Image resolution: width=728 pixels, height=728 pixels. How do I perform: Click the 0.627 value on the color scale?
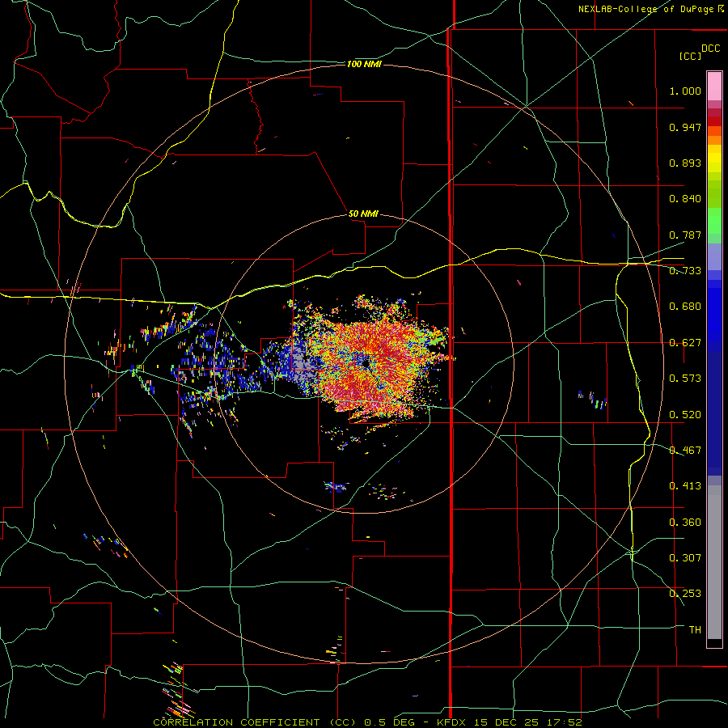685,343
